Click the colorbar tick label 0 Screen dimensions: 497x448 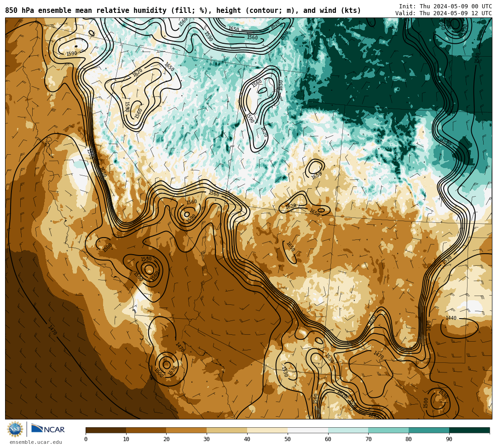pos(86,439)
